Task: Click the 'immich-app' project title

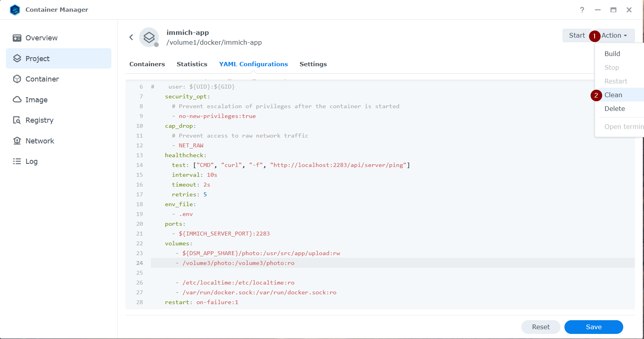Action: point(187,33)
